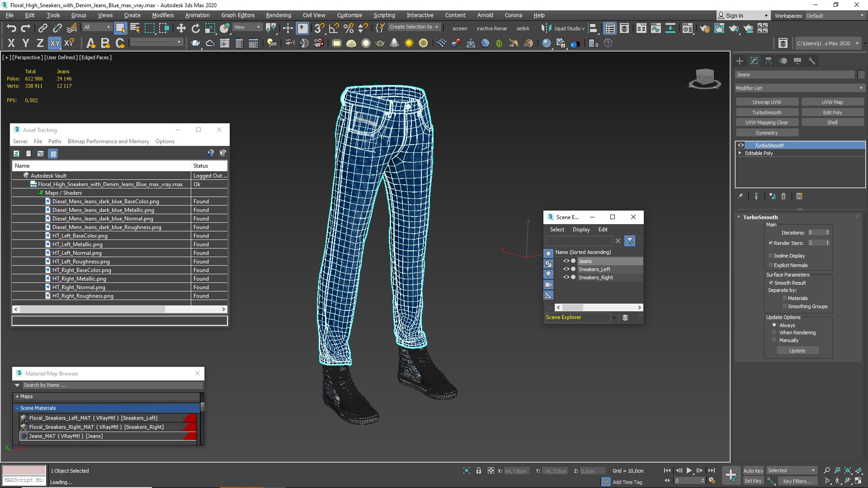This screenshot has width=868, height=488.
Task: Click the Redo arrow icon
Action: (x=26, y=28)
